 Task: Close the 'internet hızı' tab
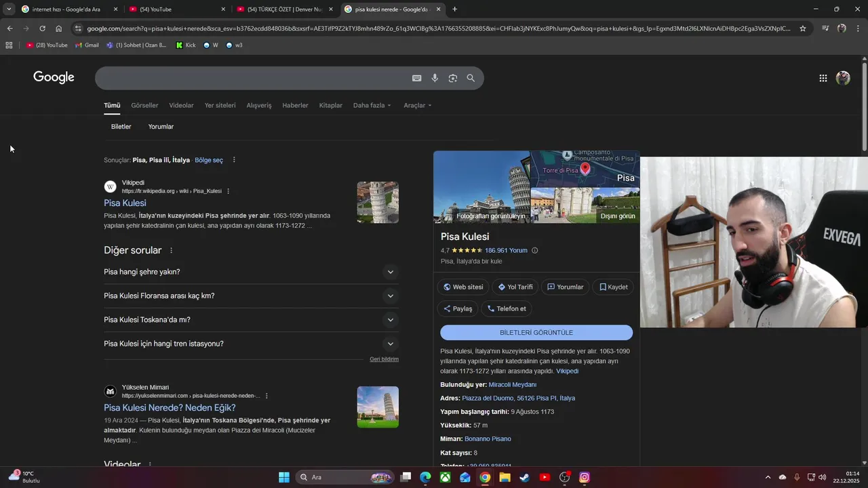pos(115,9)
